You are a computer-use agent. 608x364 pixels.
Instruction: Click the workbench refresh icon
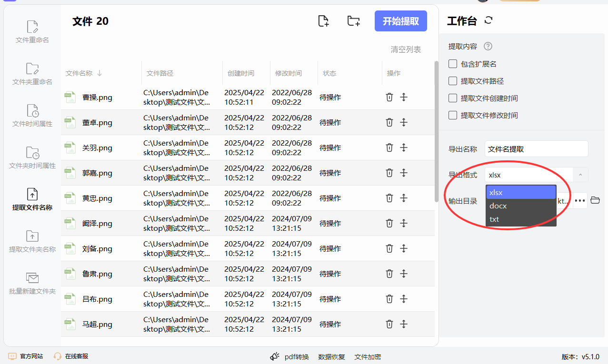pyautogui.click(x=488, y=20)
